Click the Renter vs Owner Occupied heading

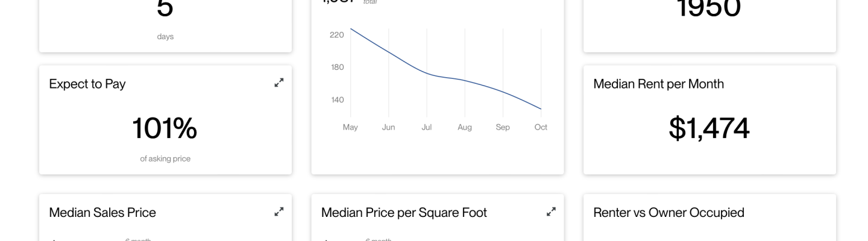tap(668, 213)
